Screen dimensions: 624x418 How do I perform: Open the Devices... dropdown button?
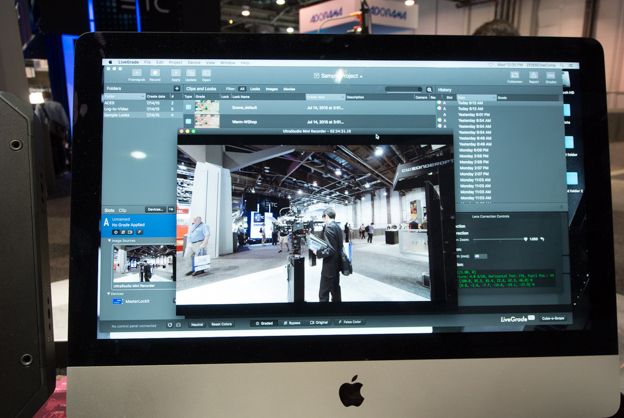click(156, 210)
